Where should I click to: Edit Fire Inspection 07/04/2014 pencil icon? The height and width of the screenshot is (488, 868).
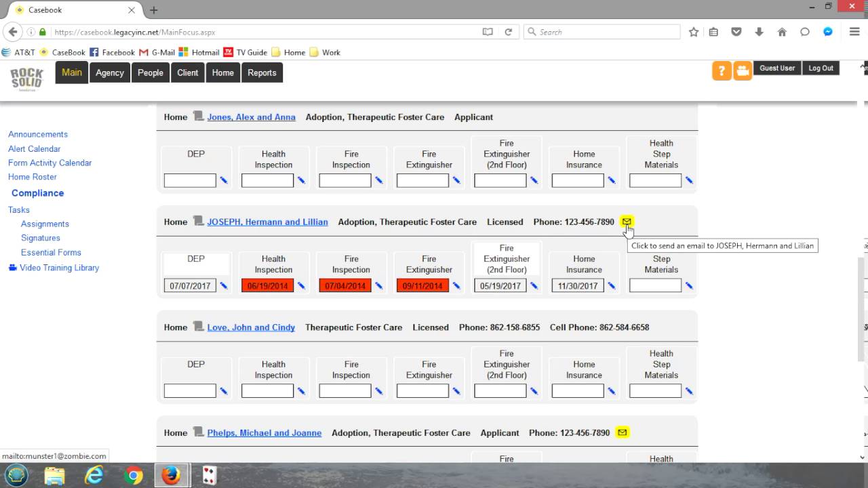point(378,286)
